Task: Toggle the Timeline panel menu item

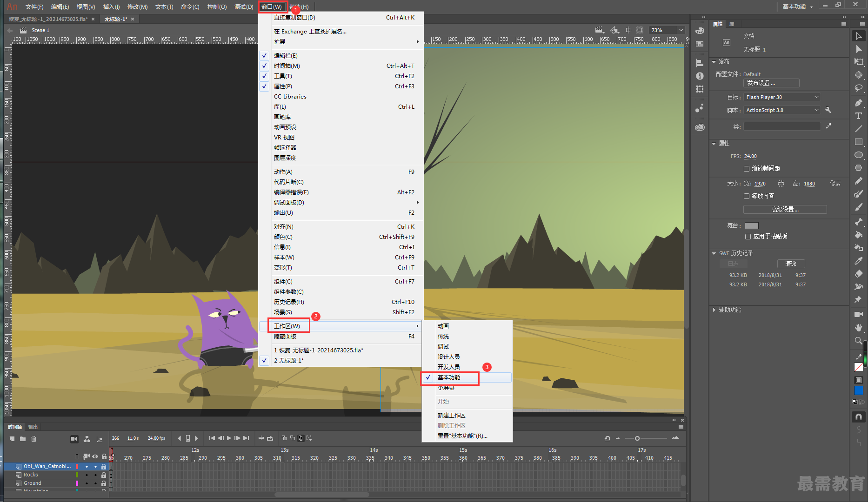Action: pos(341,66)
